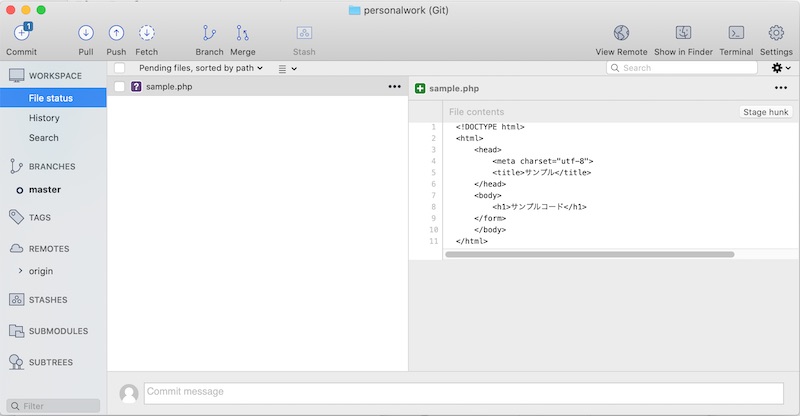This screenshot has height=416, width=800.
Task: Click the horizontal scrollbar under the file contents
Action: pos(590,254)
